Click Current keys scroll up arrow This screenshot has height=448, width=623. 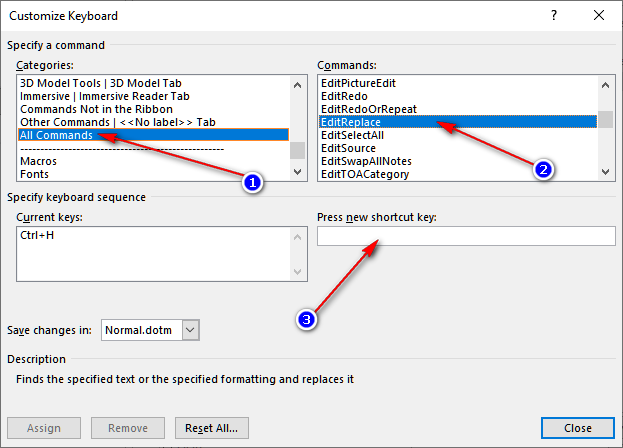click(297, 237)
